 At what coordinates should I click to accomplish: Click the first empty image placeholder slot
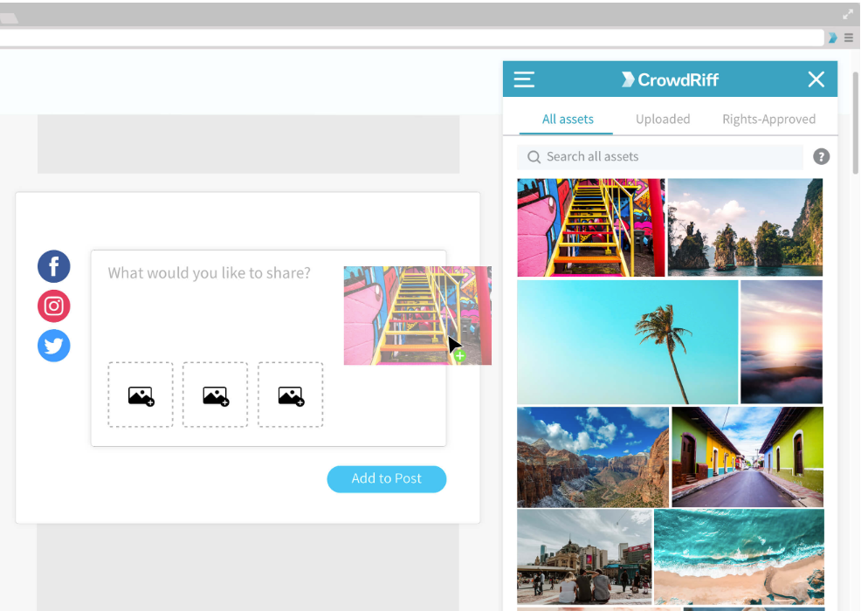140,395
